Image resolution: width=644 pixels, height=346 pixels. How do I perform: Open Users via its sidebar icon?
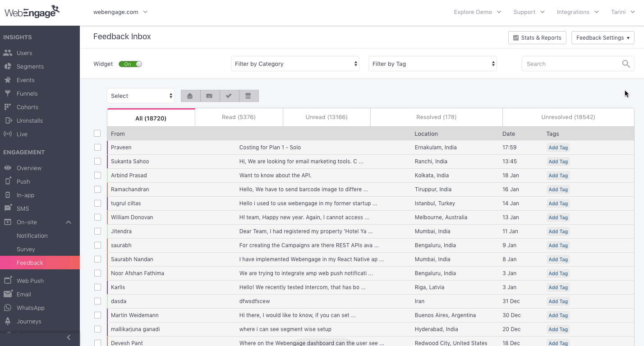tap(8, 53)
